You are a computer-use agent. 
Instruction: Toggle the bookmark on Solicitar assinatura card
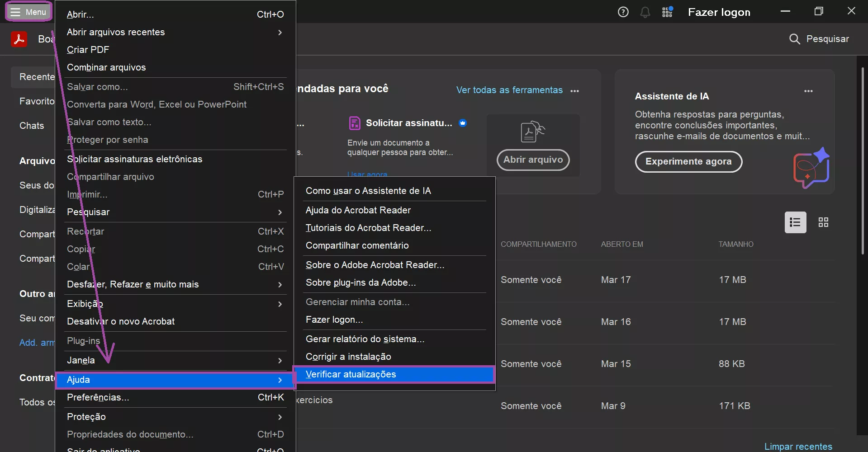pyautogui.click(x=463, y=122)
